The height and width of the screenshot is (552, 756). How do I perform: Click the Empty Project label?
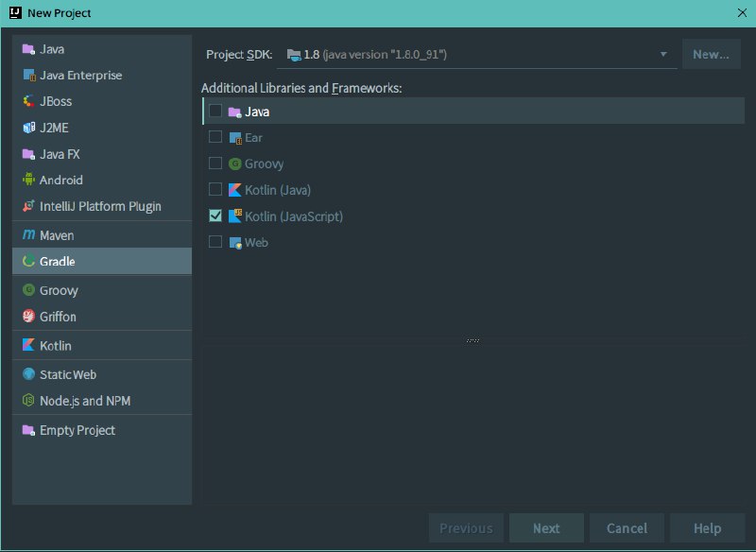click(x=77, y=430)
